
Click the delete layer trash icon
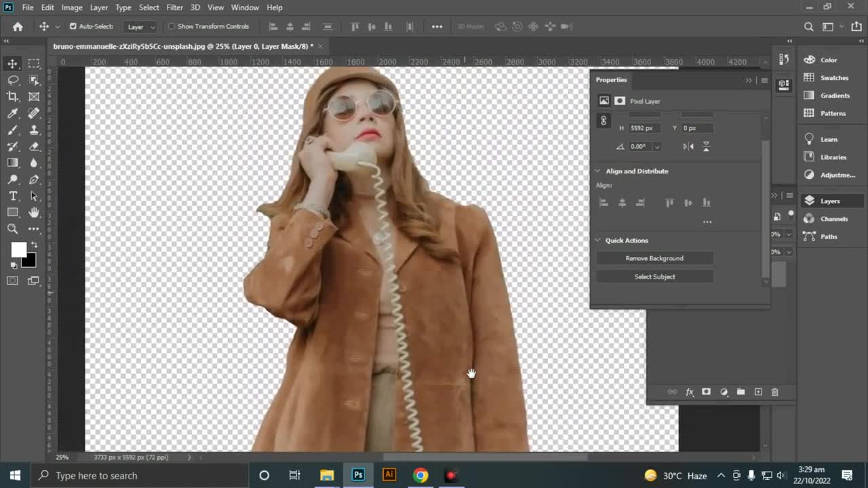tap(775, 392)
